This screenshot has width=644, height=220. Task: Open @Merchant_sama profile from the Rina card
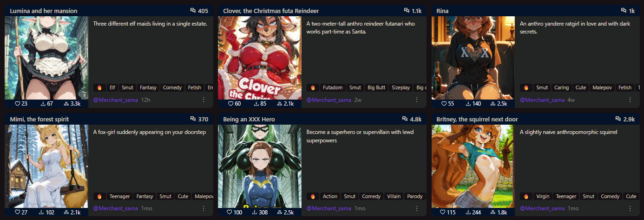[542, 100]
